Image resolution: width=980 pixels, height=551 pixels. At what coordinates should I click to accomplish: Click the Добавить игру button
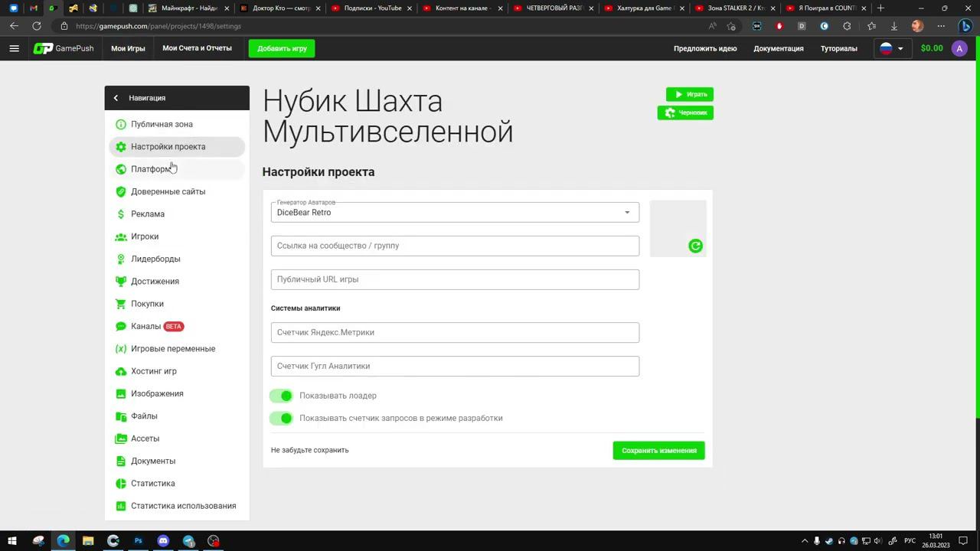[x=282, y=48]
